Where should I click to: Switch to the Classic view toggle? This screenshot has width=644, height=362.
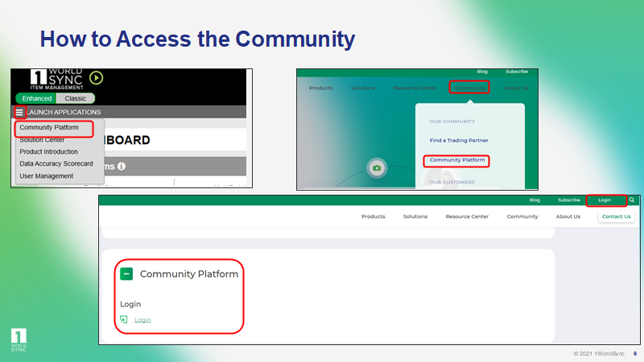pos(76,98)
